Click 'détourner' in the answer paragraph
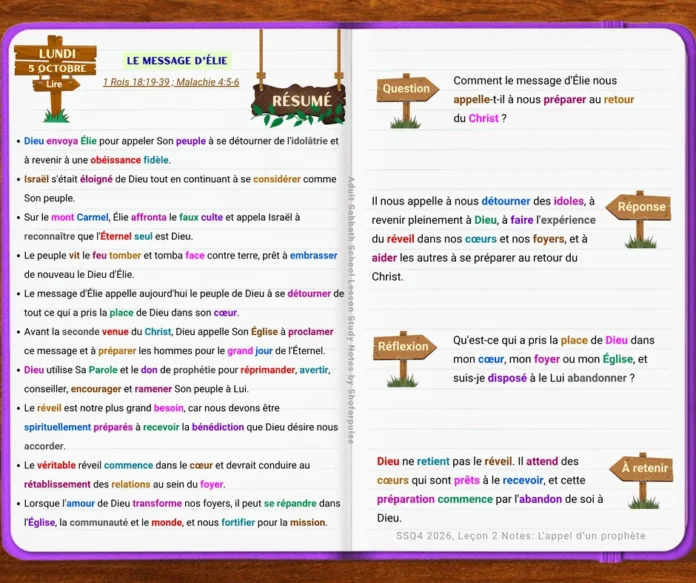 506,201
